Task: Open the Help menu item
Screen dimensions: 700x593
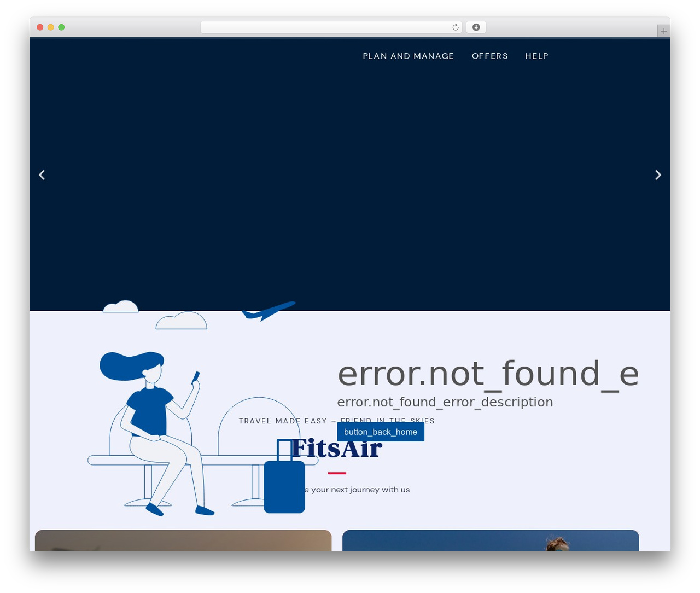Action: point(536,56)
